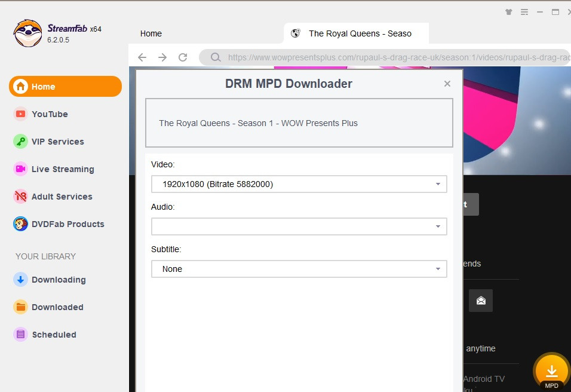The height and width of the screenshot is (392, 571).
Task: Open the skin shirt icon in title bar
Action: pos(508,12)
